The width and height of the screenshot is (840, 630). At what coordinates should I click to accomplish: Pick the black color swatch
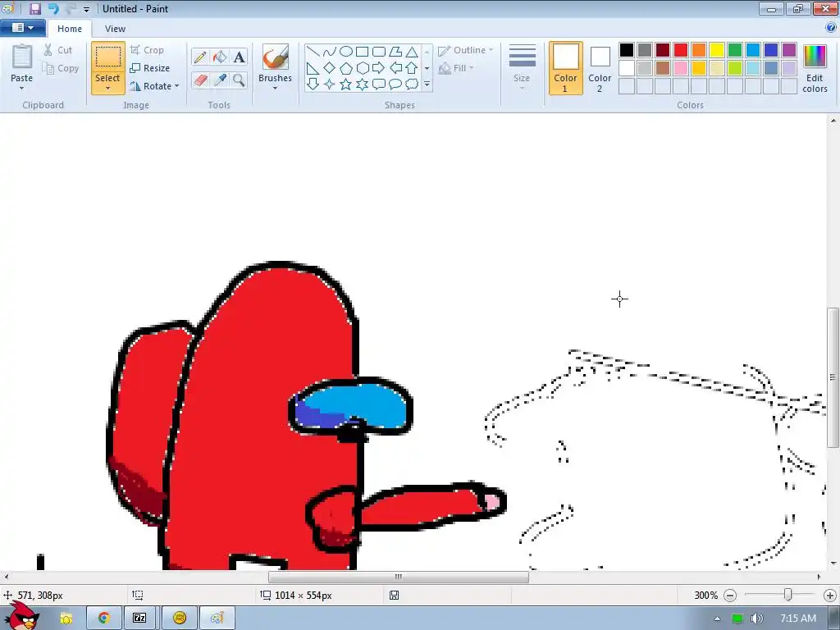pyautogui.click(x=627, y=50)
